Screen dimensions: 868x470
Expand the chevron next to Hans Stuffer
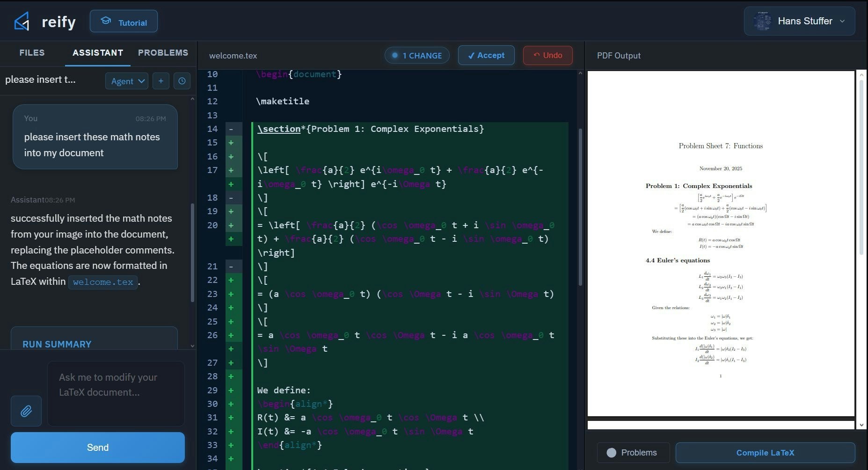pos(842,21)
